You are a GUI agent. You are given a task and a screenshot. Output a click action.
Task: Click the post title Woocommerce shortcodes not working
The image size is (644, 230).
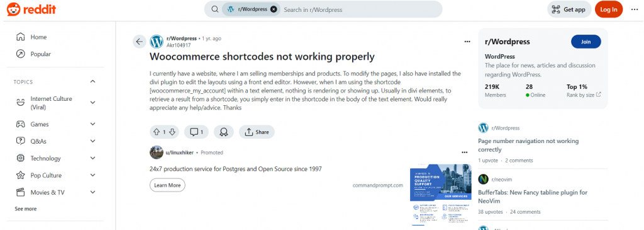click(x=262, y=56)
